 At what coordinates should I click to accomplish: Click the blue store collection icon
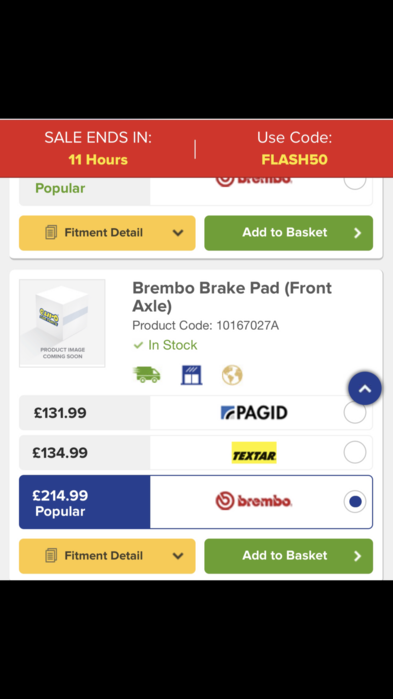pos(192,375)
